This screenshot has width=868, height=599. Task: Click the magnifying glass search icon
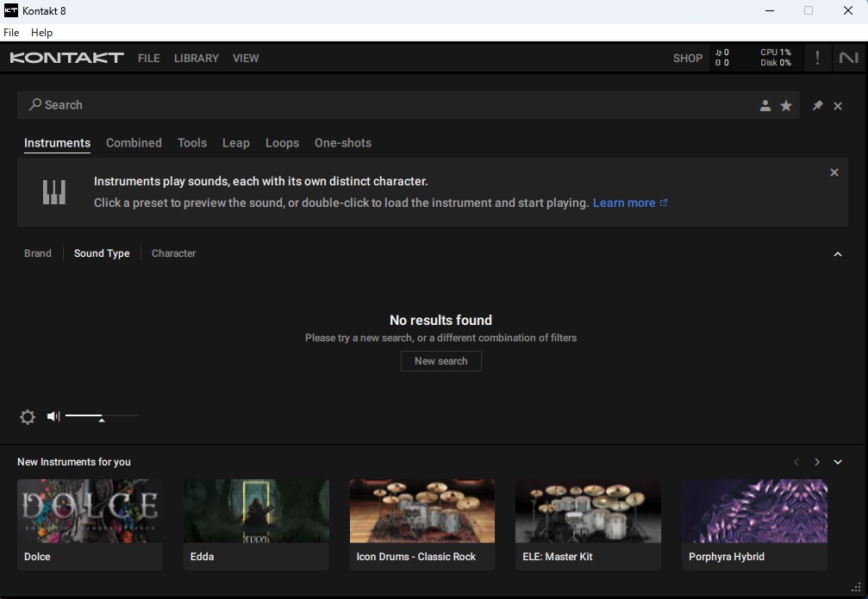34,104
